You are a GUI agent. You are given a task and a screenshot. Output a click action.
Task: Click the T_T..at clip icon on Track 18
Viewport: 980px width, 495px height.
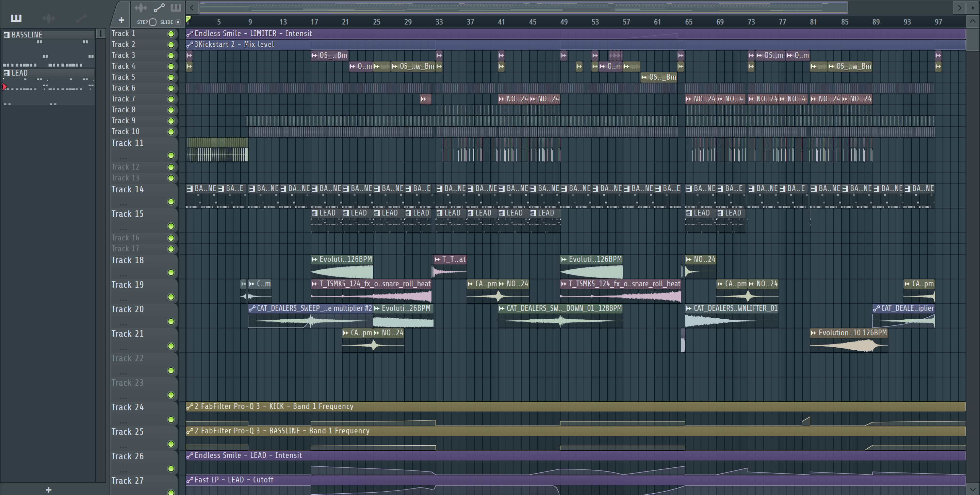(x=438, y=259)
